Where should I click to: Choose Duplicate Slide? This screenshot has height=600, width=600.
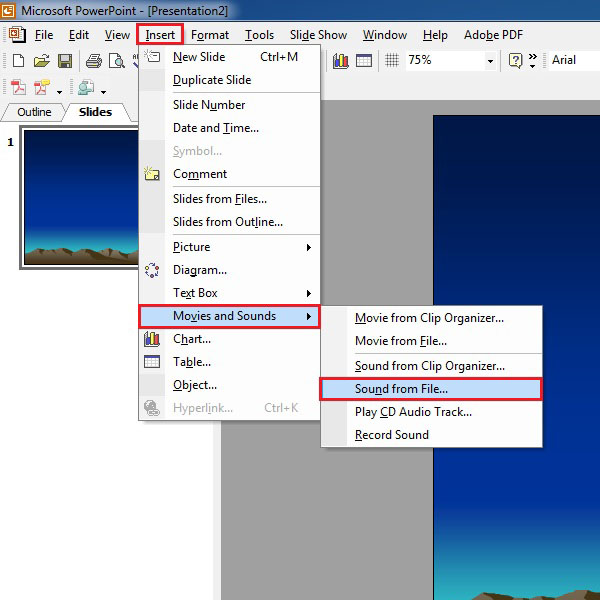(x=229, y=80)
